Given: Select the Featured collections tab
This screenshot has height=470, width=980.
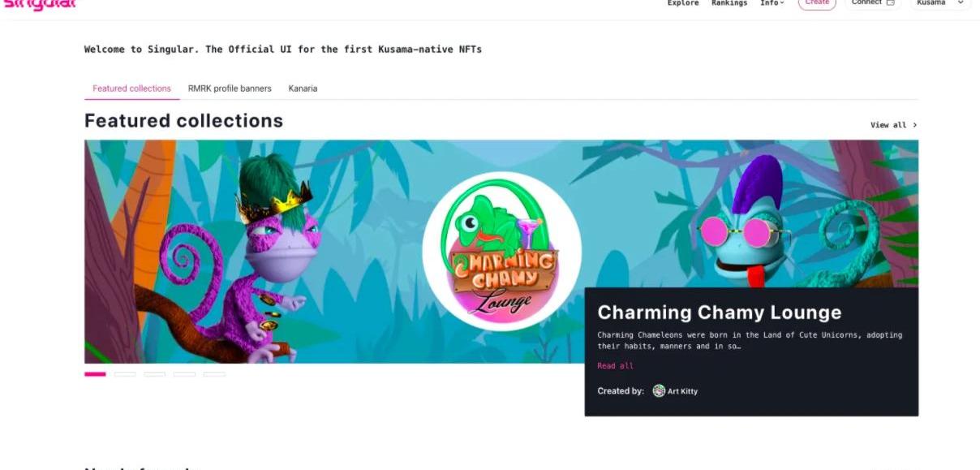Looking at the screenshot, I should coord(131,88).
